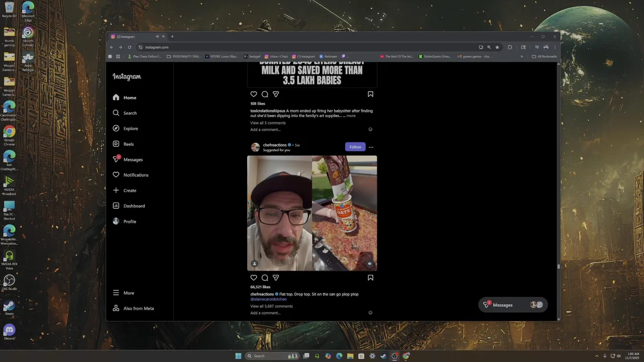This screenshot has width=644, height=362.
Task: Open the PERSONALITY TRAI... bookmarks folder
Action: point(184,56)
